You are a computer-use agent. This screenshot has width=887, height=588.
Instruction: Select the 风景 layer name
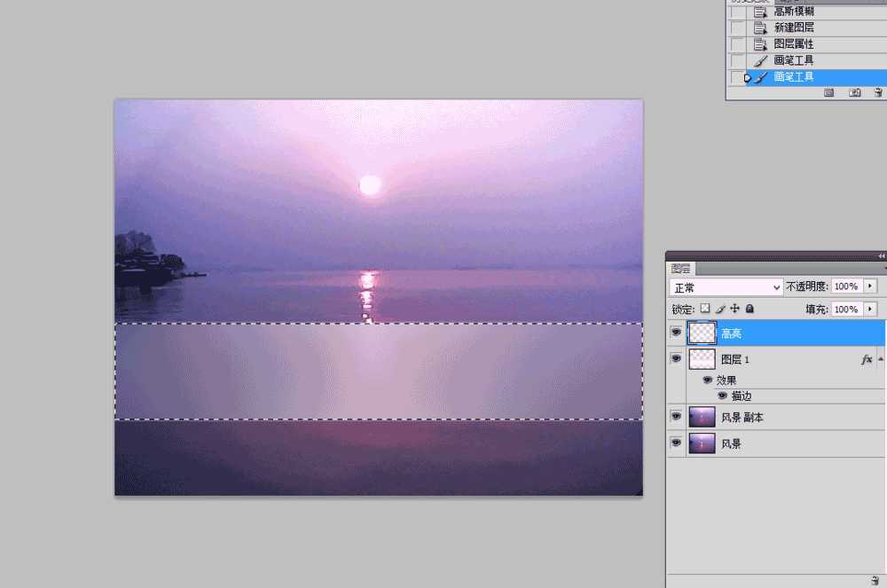tap(731, 443)
